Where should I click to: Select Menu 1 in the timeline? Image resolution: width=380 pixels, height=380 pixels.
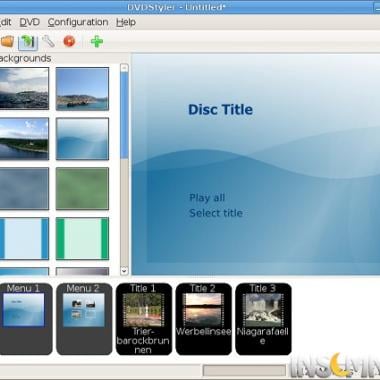pyautogui.click(x=25, y=319)
